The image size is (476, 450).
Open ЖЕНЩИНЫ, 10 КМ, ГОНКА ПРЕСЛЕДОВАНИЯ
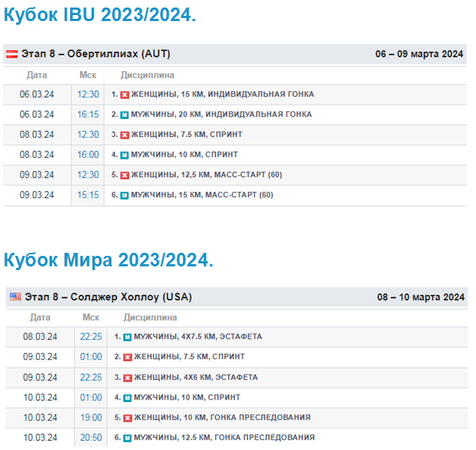[223, 417]
